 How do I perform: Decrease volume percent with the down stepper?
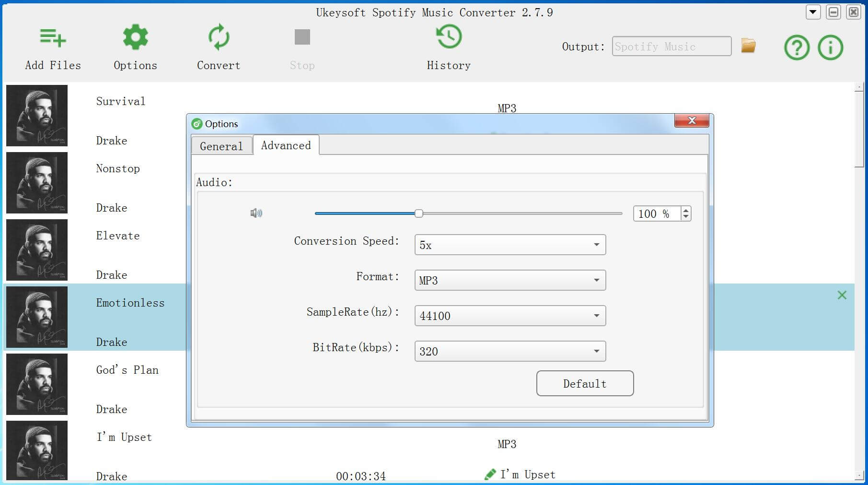[x=686, y=217]
